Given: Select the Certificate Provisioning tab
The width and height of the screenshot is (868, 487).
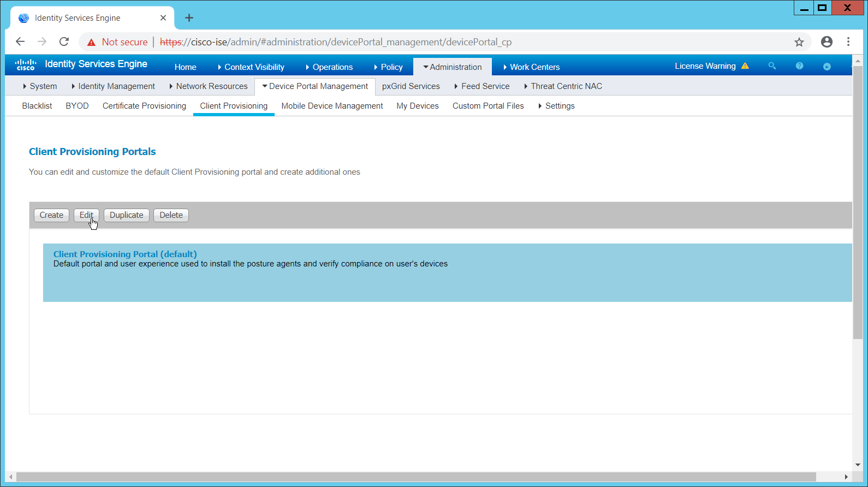Looking at the screenshot, I should 144,106.
